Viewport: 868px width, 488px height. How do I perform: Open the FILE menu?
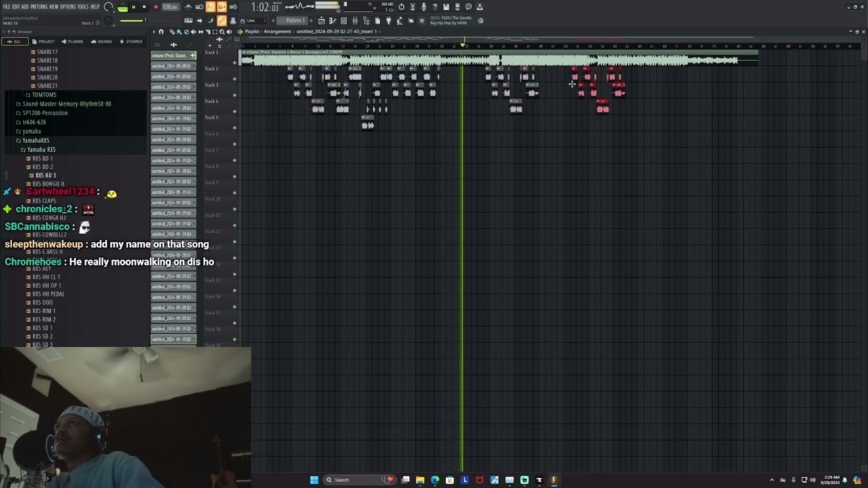[x=7, y=7]
